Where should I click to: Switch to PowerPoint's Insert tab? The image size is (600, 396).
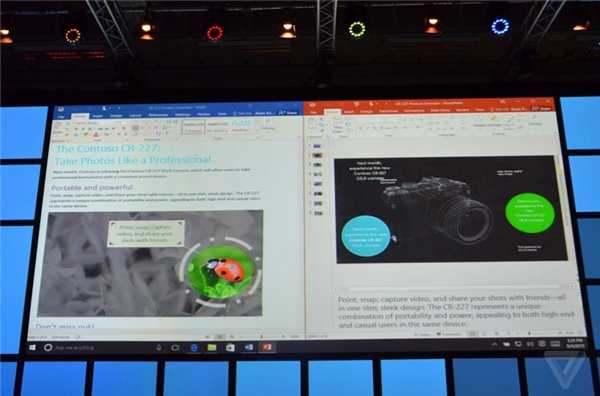[x=349, y=112]
